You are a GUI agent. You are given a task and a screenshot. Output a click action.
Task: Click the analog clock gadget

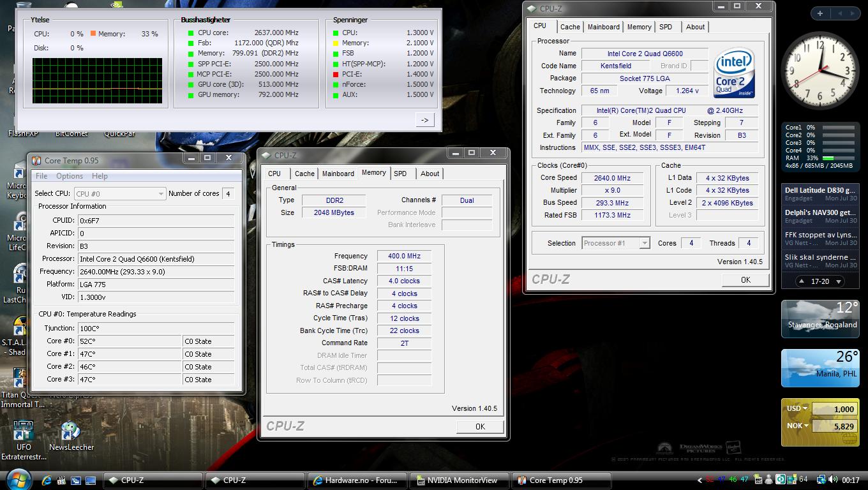(x=820, y=70)
